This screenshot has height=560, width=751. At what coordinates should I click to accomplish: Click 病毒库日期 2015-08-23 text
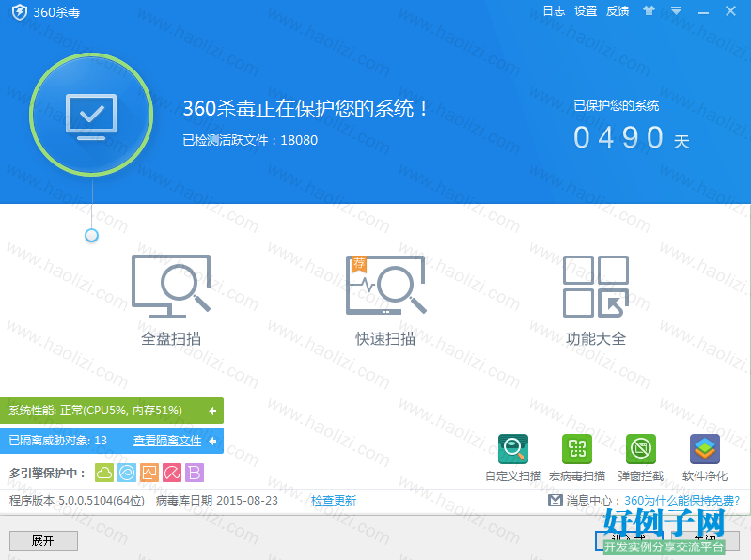point(217,500)
